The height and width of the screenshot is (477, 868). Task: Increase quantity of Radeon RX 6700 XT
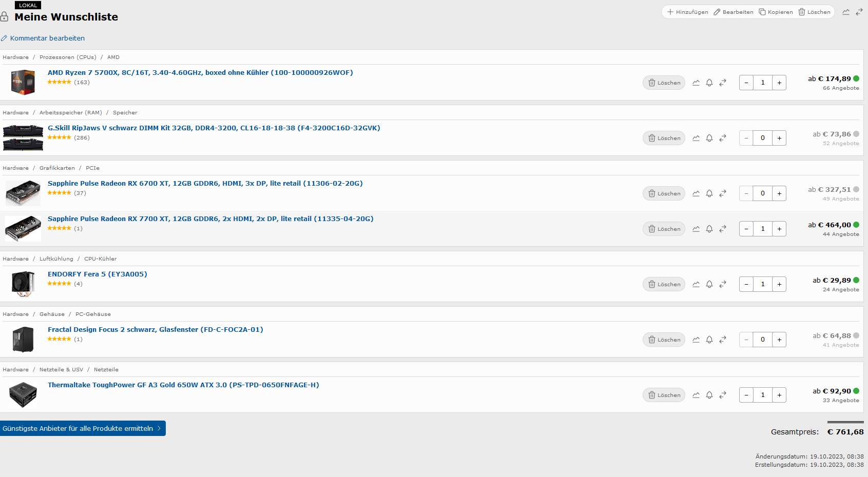point(779,193)
